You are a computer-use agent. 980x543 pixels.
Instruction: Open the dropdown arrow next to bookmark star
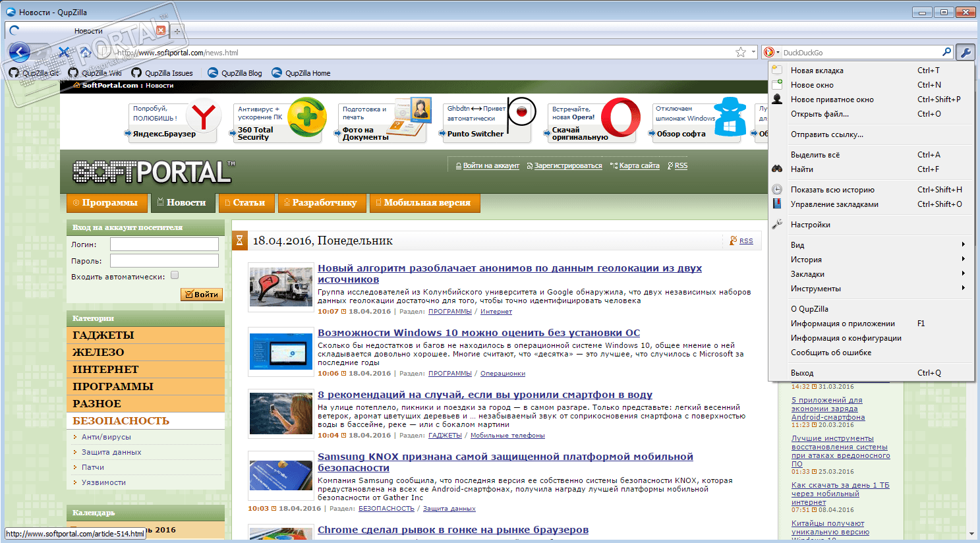pos(753,52)
